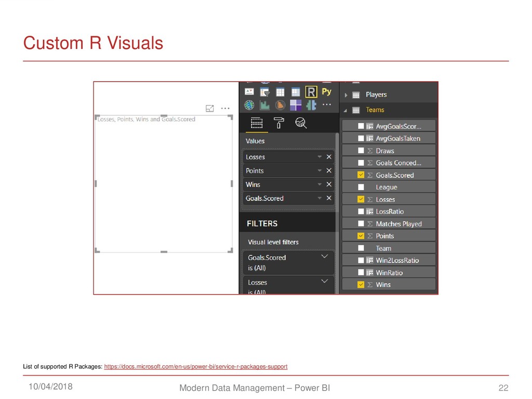
Task: Open More options ellipsis on the visual
Action: pos(225,108)
